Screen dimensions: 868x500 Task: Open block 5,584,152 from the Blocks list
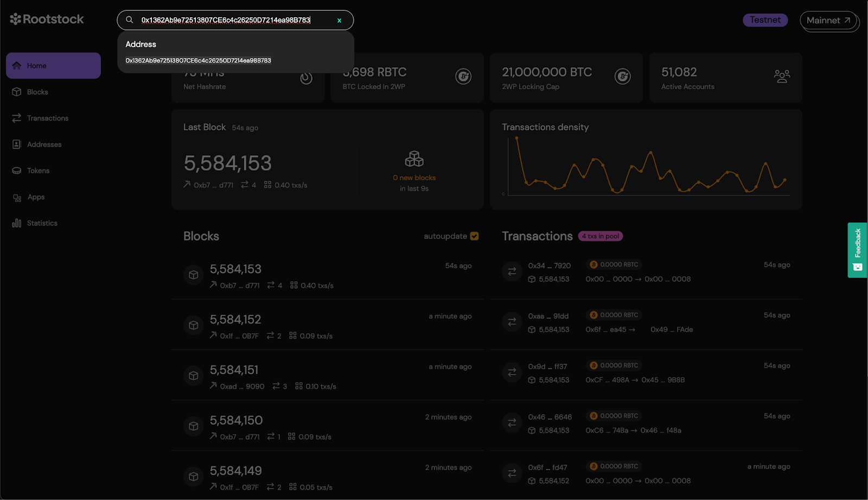(235, 319)
